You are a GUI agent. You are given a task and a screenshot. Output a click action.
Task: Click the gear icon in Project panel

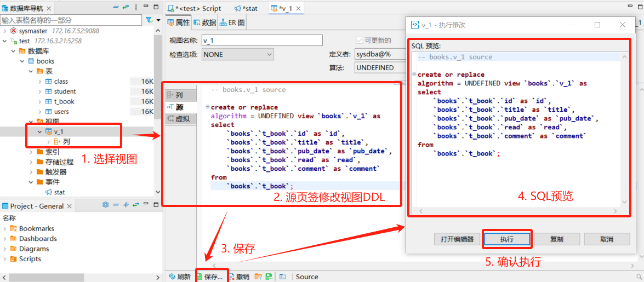pos(106,205)
